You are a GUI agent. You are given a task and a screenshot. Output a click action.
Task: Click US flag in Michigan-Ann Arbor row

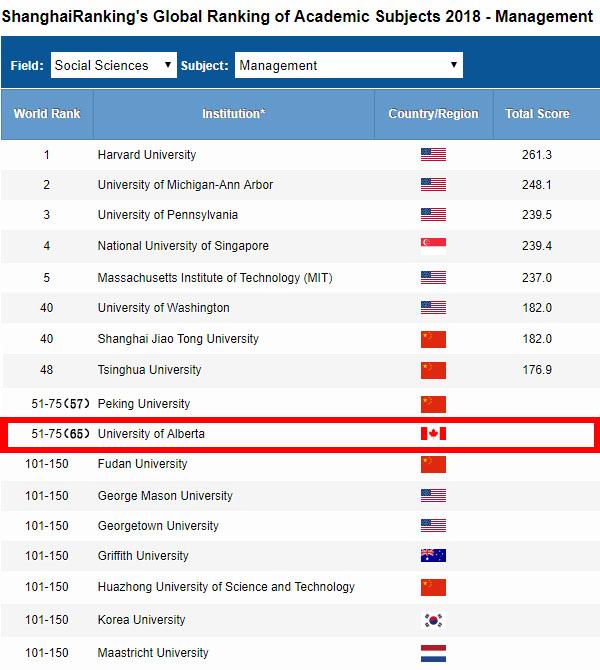coord(433,185)
